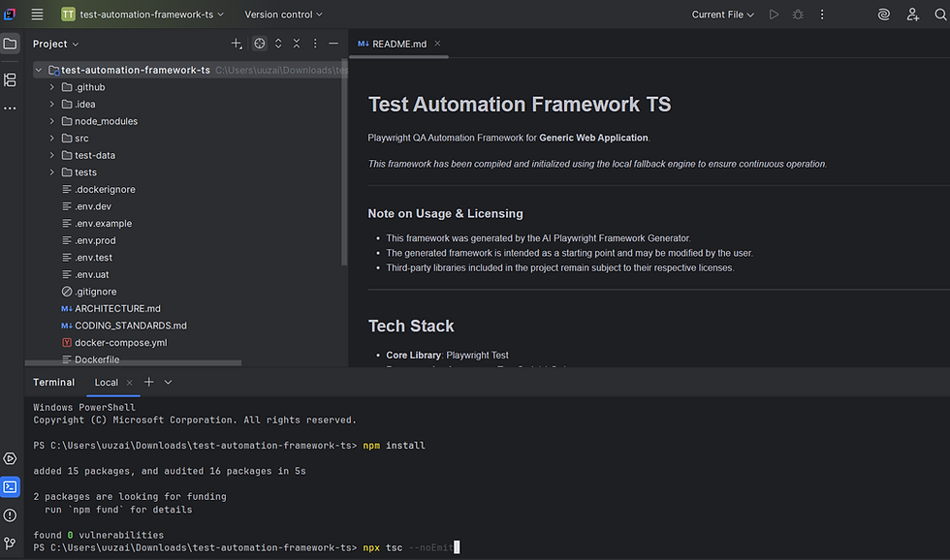Click the Terminal panel title
The width and height of the screenshot is (950, 560).
tap(54, 382)
